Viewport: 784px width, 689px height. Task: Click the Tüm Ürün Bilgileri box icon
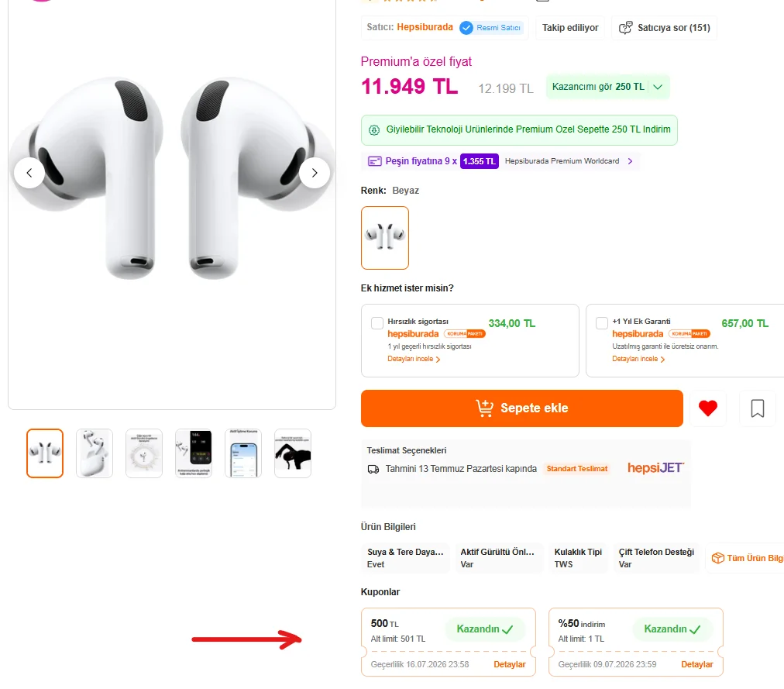point(717,558)
